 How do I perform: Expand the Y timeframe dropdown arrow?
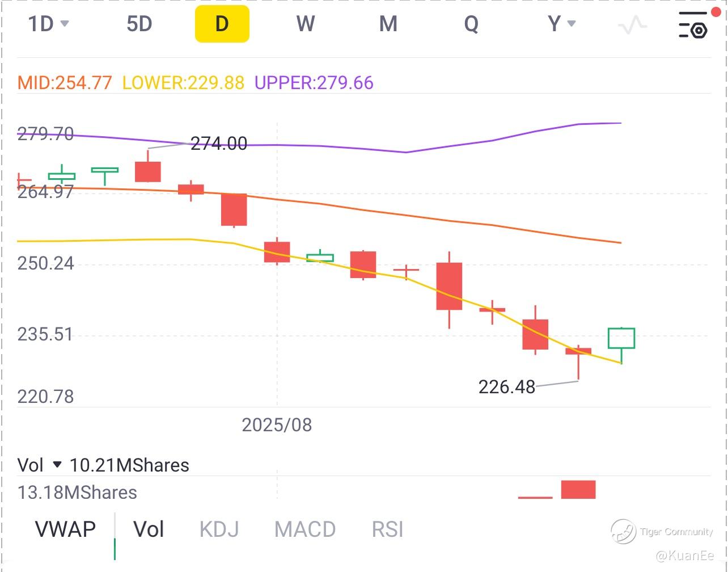pyautogui.click(x=572, y=24)
